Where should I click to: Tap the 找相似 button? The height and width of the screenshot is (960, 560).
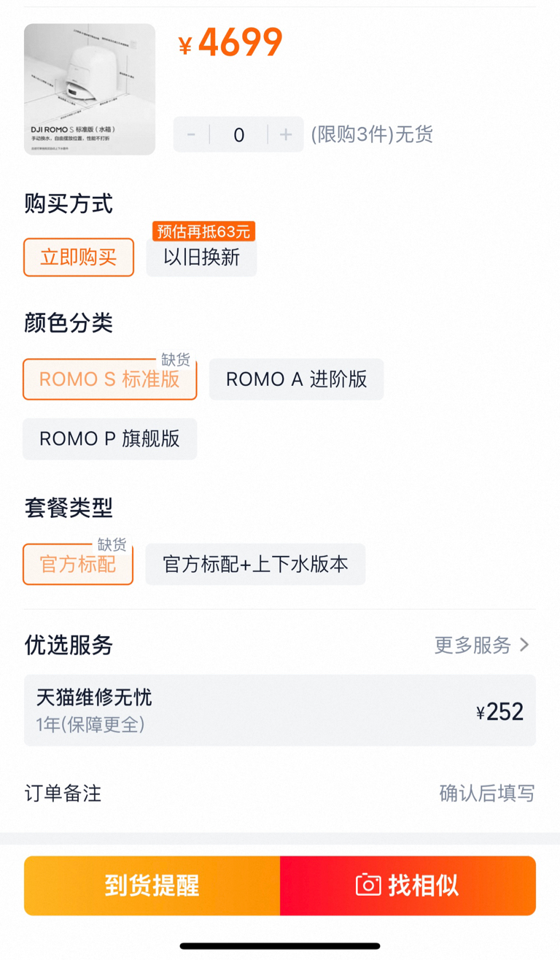[x=408, y=886]
